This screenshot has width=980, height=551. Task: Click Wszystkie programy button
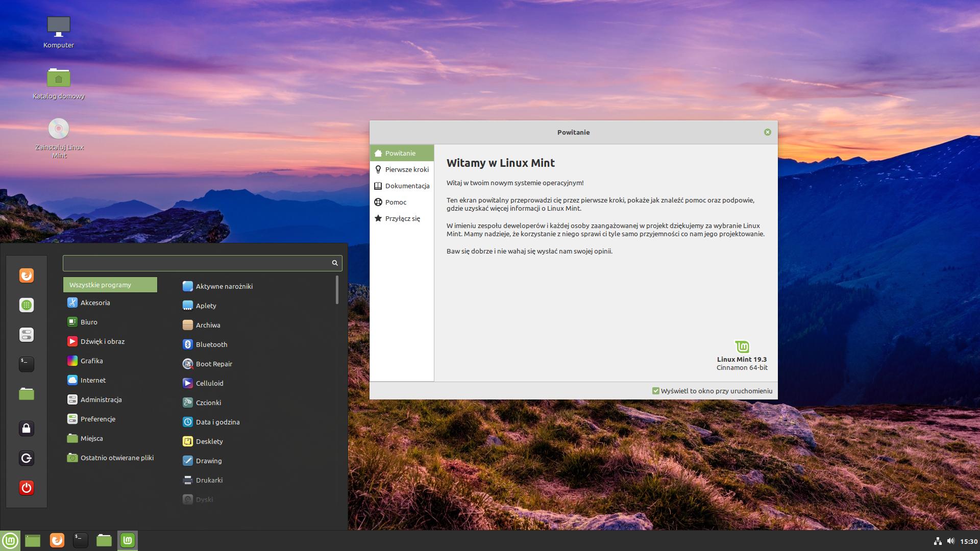tap(110, 285)
